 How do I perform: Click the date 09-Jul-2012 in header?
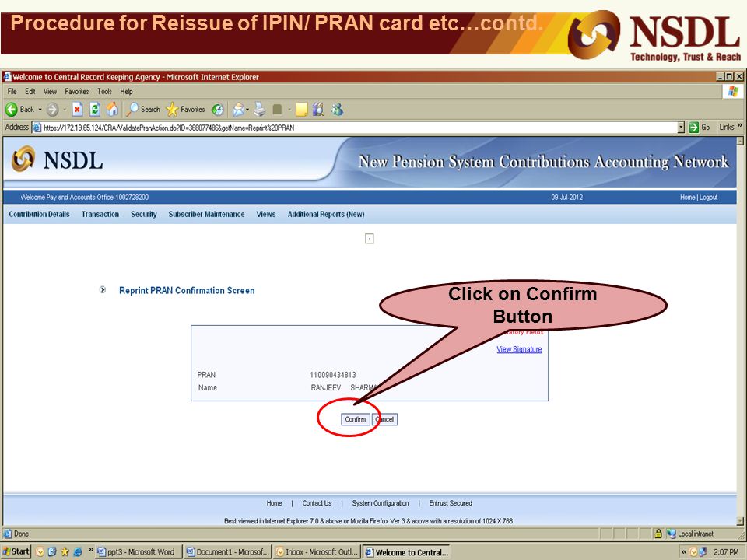pos(567,197)
